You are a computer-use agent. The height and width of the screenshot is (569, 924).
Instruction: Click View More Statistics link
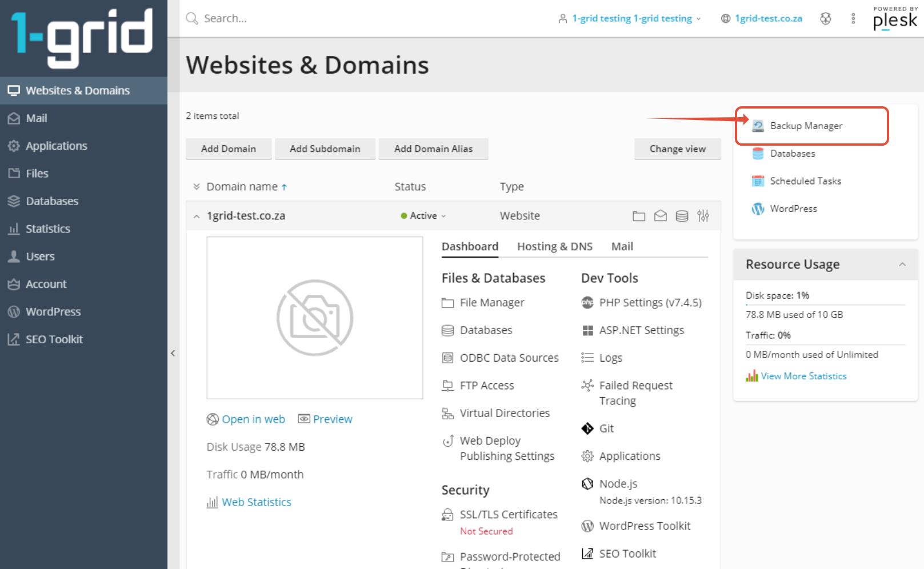[797, 376]
